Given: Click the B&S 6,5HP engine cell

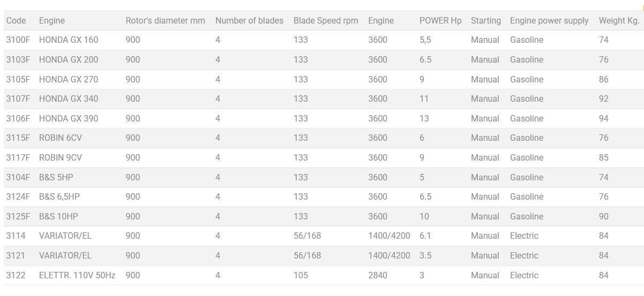Looking at the screenshot, I should pos(59,197).
